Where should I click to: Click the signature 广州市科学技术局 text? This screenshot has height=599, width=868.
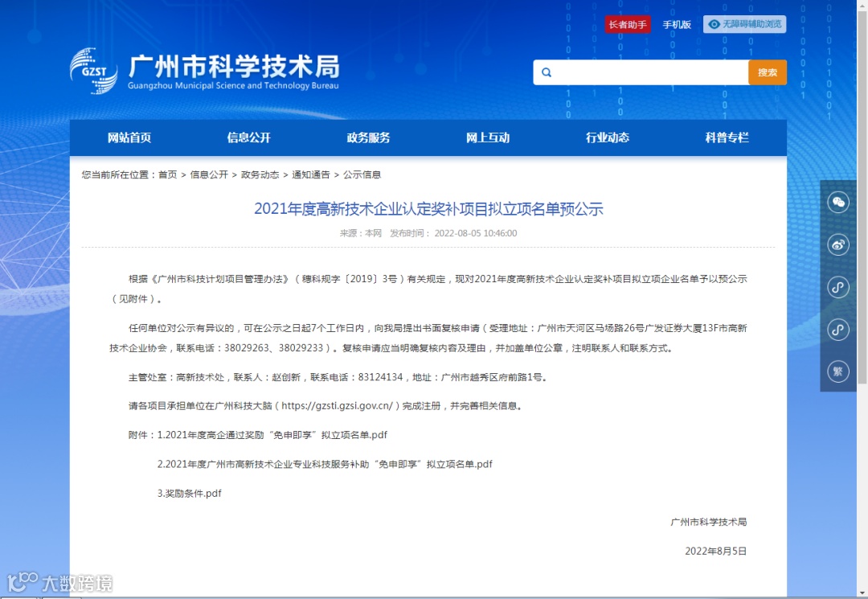tap(709, 523)
